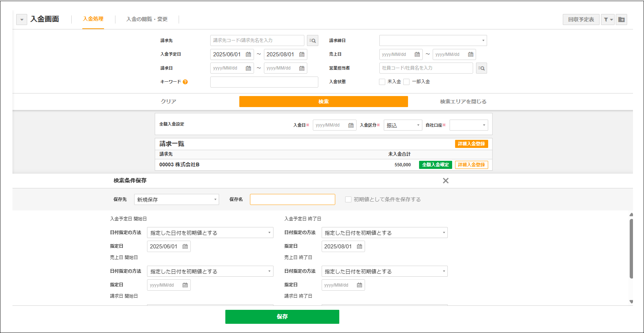
Task: Click the 営業担当者 search lookup icon
Action: [481, 68]
